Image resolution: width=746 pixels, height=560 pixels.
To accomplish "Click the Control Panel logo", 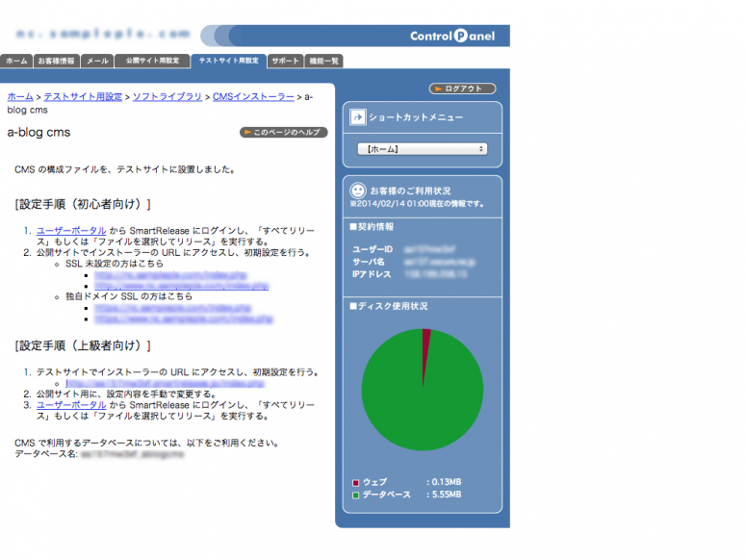I will (x=451, y=37).
